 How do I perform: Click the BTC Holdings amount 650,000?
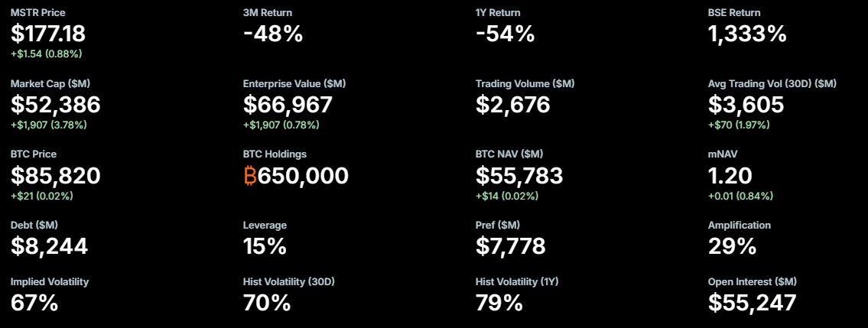click(303, 176)
